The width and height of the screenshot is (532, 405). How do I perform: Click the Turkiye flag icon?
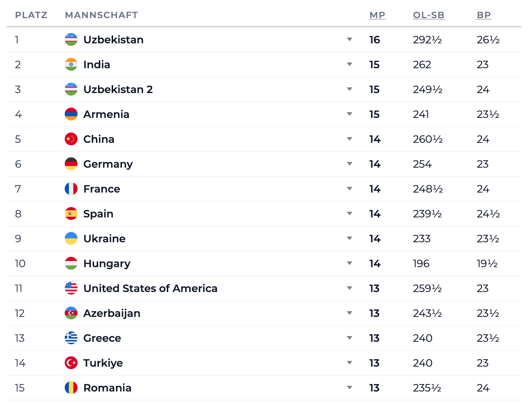[71, 363]
